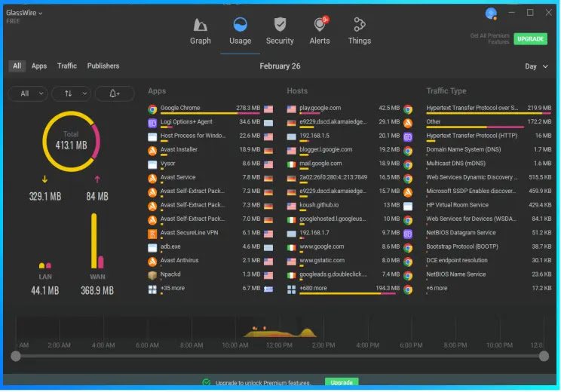Click the Logi icon in 192.168.1.5 row

(408, 137)
